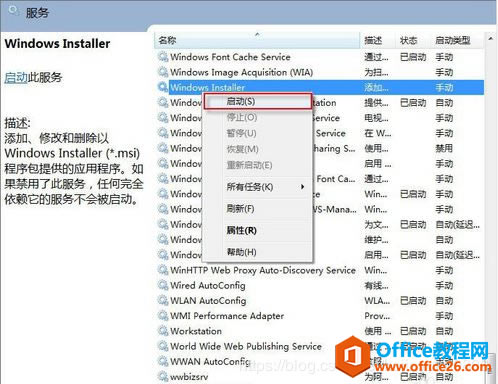The image size is (498, 384).
Task: Click WLA... description of WLAN AutoConfig
Action: (x=377, y=301)
